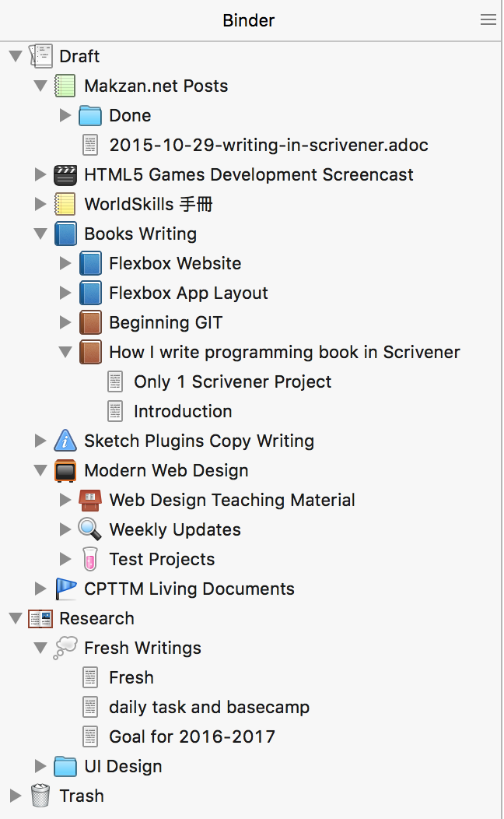Image resolution: width=504 pixels, height=819 pixels.
Task: Collapse How I write programming book item
Action: pyautogui.click(x=65, y=352)
